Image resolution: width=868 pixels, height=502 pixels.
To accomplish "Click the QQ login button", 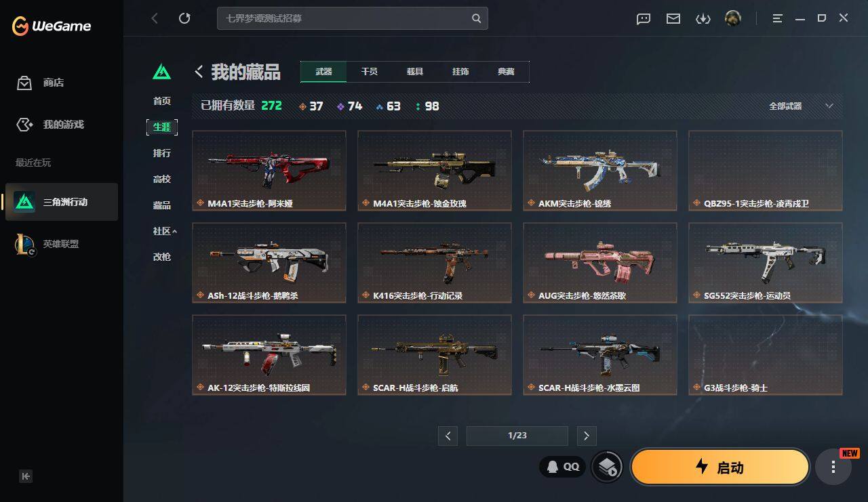I will [563, 466].
